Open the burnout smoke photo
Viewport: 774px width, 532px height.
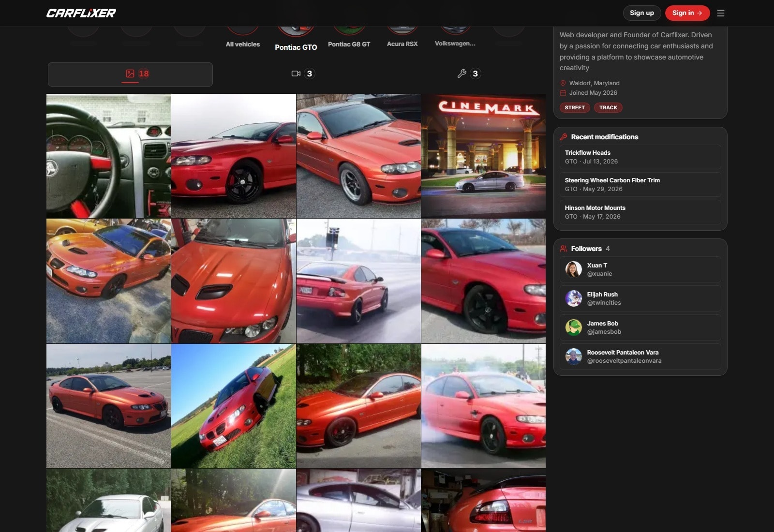coord(483,406)
